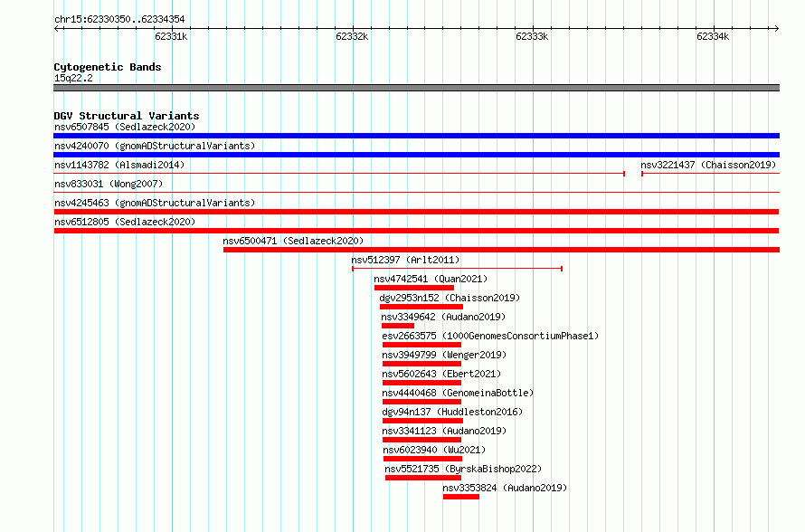Image resolution: width=805 pixels, height=532 pixels.
Task: Click the red bar under nsv6023940
Action: coord(422,459)
